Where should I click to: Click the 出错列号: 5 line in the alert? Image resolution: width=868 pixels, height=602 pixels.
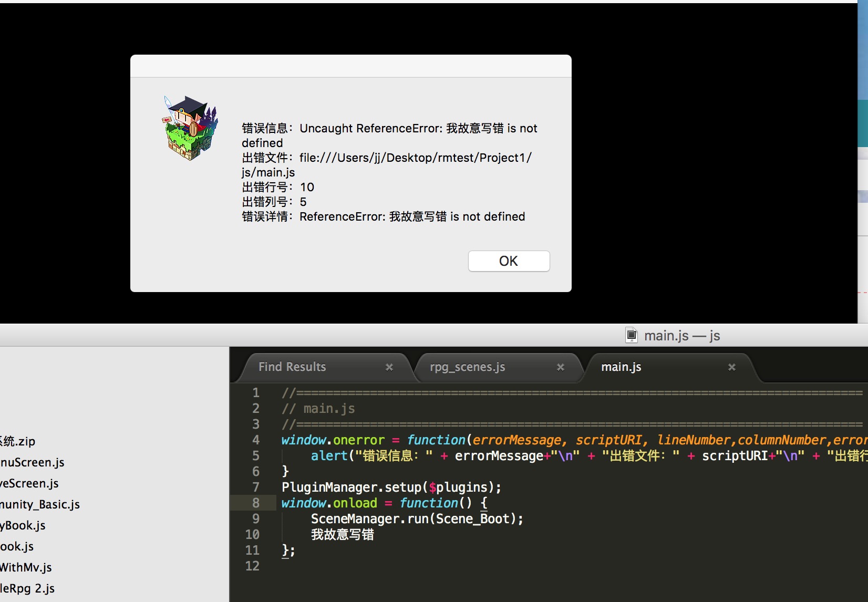pos(274,202)
